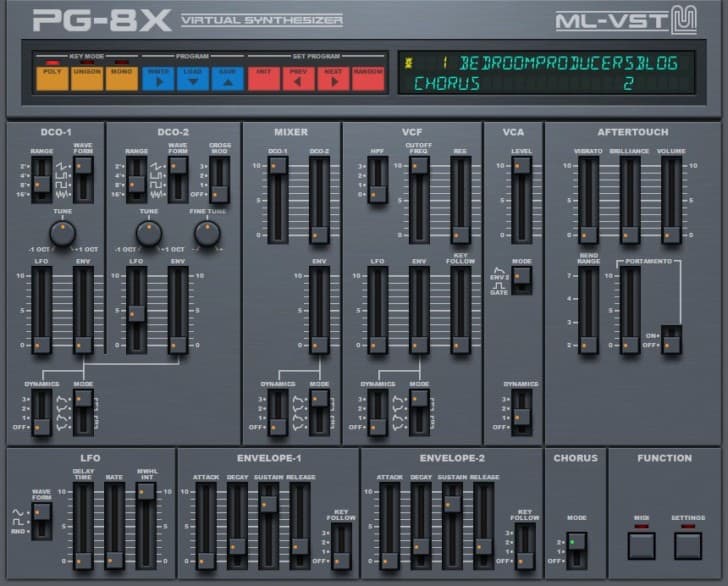Change VCF DYNAMICS switch

coord(377,413)
